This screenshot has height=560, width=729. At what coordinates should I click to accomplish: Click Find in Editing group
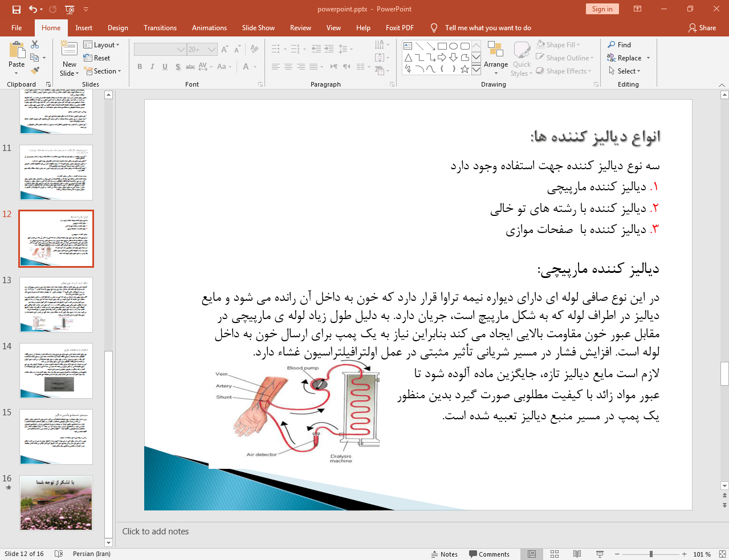(620, 44)
